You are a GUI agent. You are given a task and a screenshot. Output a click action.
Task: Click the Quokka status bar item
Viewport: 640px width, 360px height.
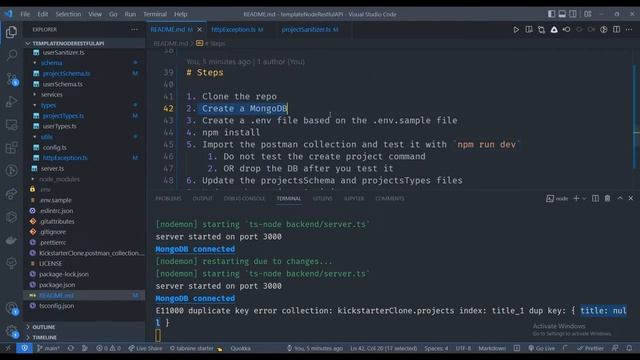pyautogui.click(x=240, y=348)
